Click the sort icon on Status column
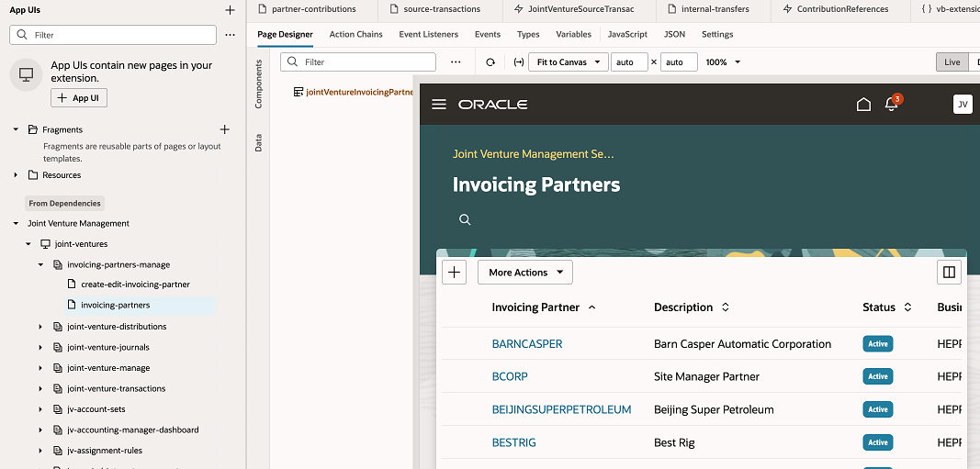Screen dimensions: 980x469 [907, 307]
